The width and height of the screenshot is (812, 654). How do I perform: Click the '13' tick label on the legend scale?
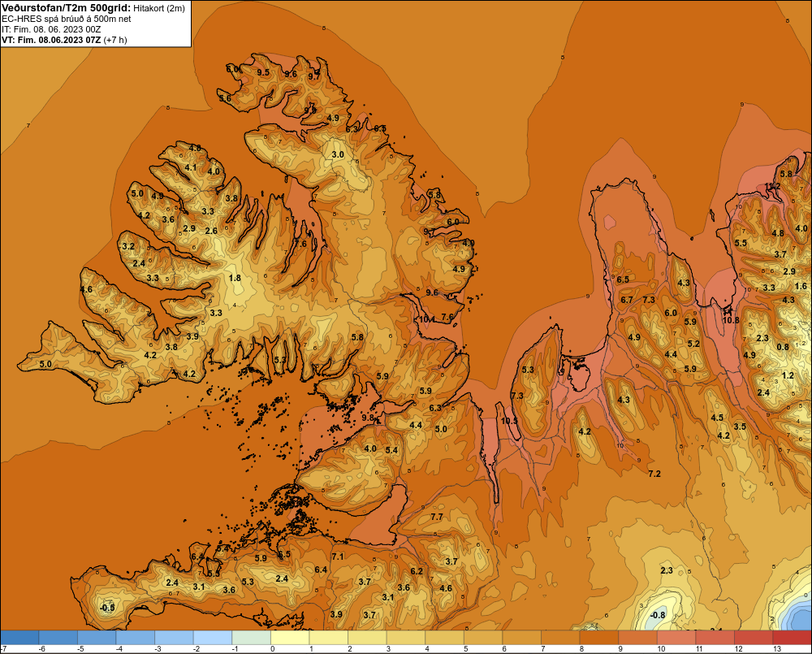[777, 649]
